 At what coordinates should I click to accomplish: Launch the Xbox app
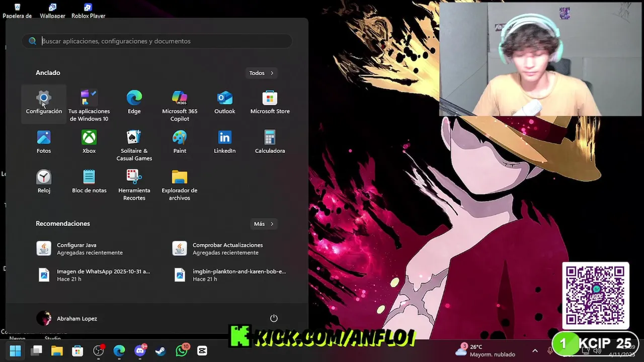pyautogui.click(x=89, y=142)
